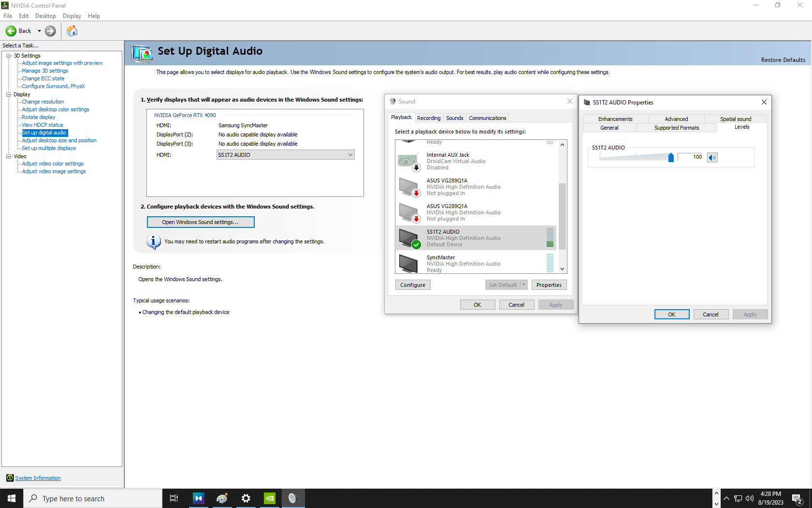Open Settings gear in taskbar
This screenshot has width=812, height=508.
coord(246,498)
